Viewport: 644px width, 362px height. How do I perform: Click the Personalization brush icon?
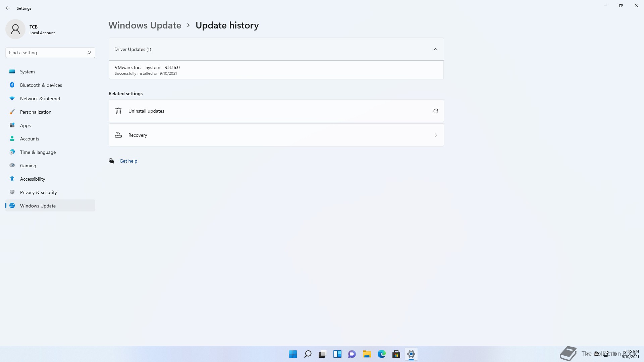point(12,112)
